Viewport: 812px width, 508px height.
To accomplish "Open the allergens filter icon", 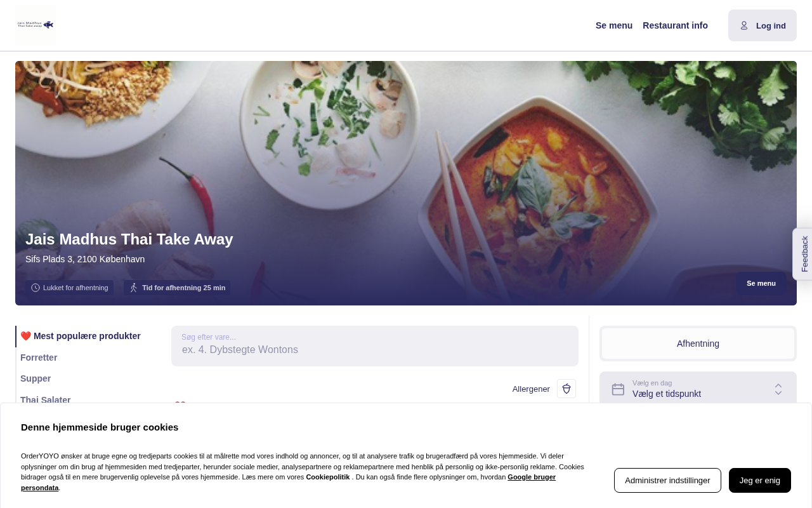I will tap(566, 389).
